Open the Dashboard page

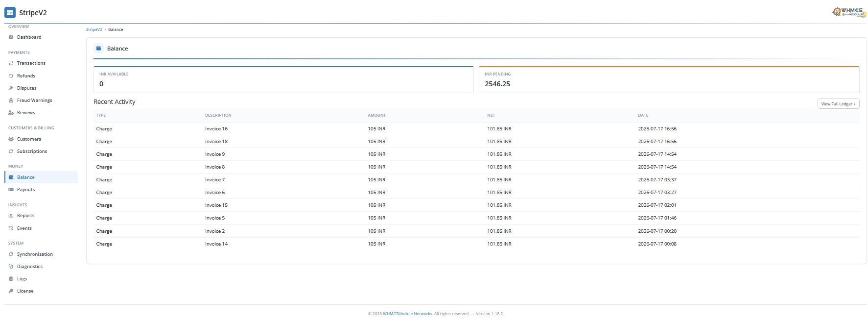(x=41, y=37)
